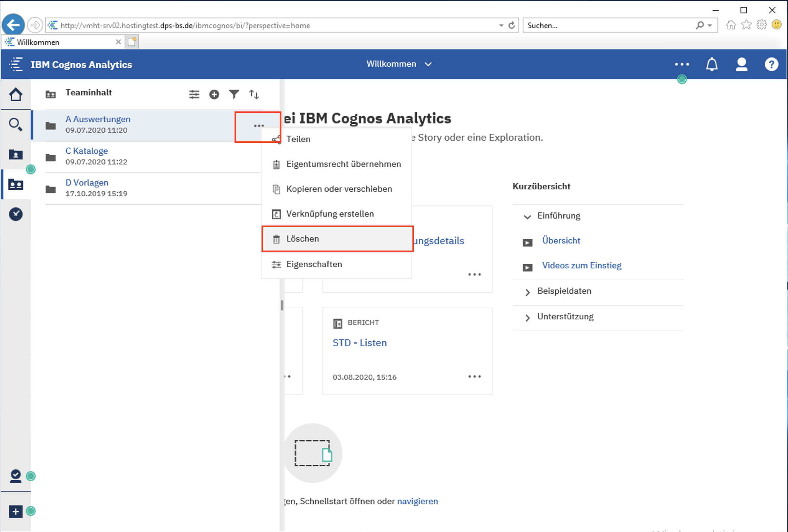
Task: Open My Content folder icon in the sidebar
Action: pos(16,154)
